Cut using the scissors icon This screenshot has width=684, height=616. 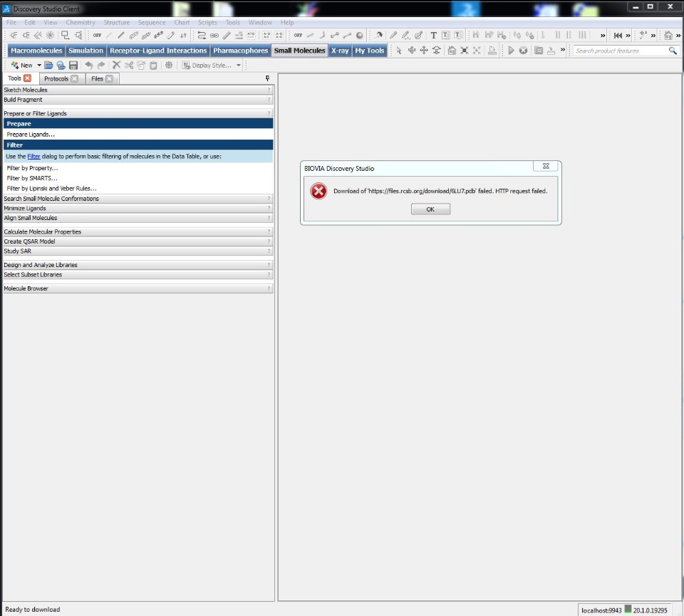click(x=129, y=66)
